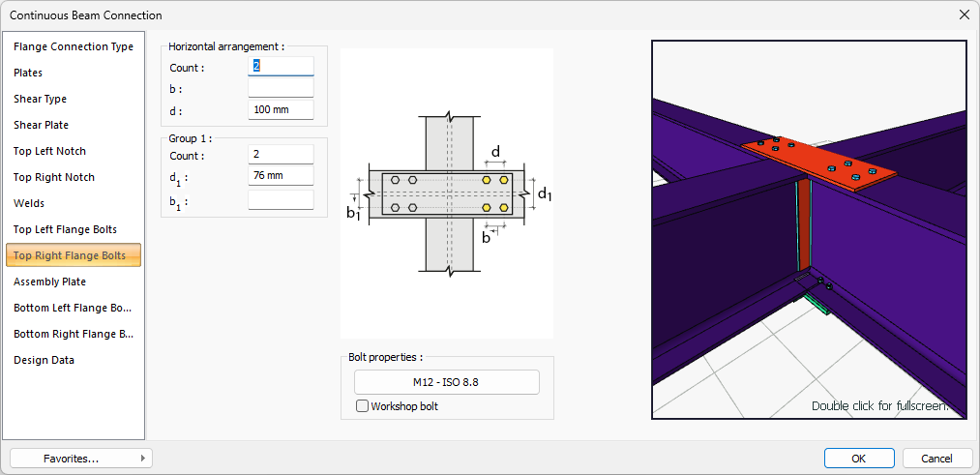The width and height of the screenshot is (980, 475).
Task: Open the Flange Connection Type section
Action: tap(74, 46)
